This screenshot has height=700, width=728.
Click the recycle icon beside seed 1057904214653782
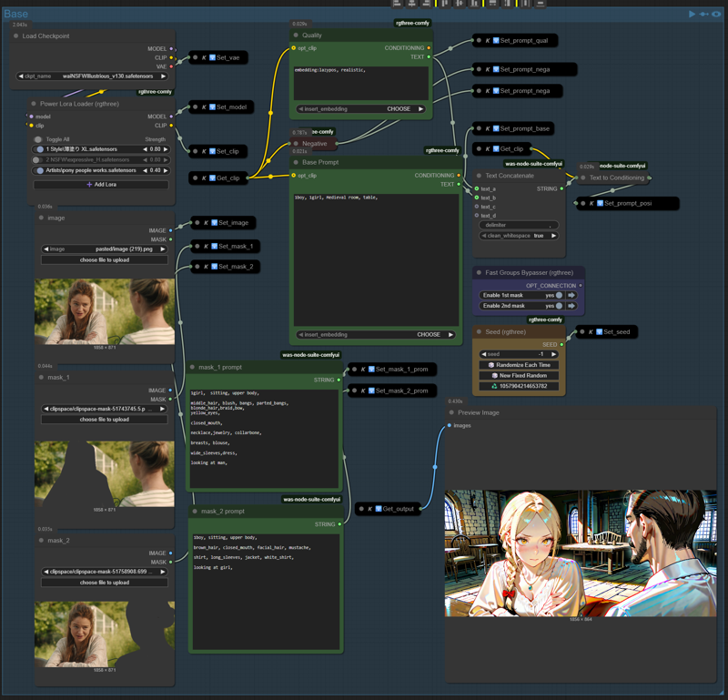494,386
